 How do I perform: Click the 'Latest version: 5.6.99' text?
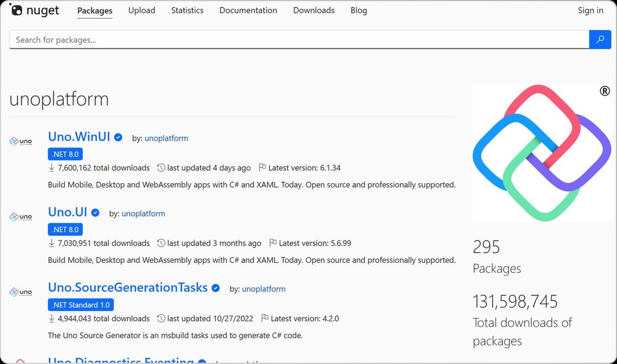click(315, 243)
